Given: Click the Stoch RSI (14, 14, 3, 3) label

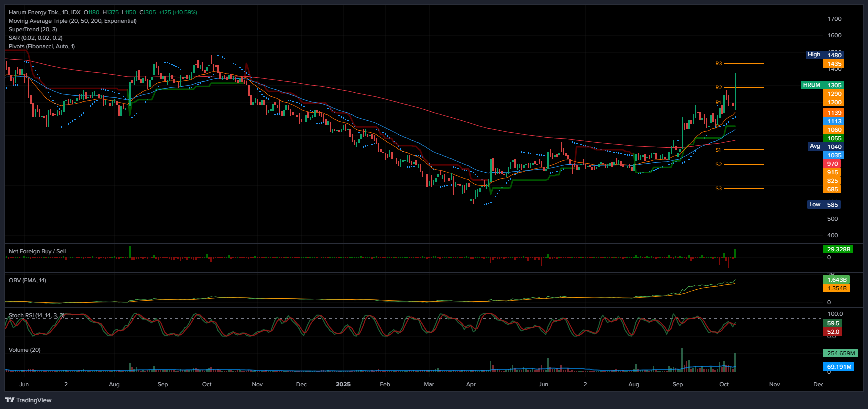Looking at the screenshot, I should 36,315.
